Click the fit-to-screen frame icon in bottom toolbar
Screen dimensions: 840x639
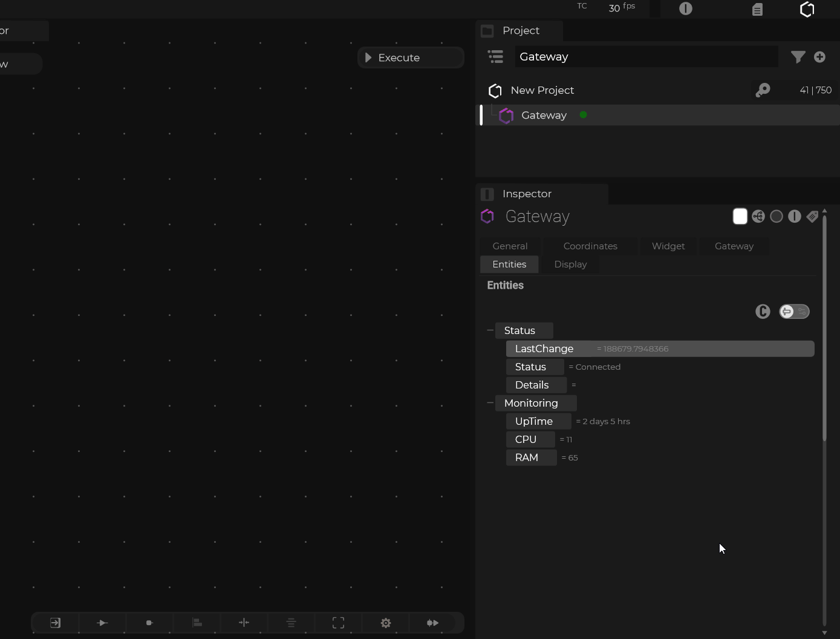pyautogui.click(x=339, y=623)
